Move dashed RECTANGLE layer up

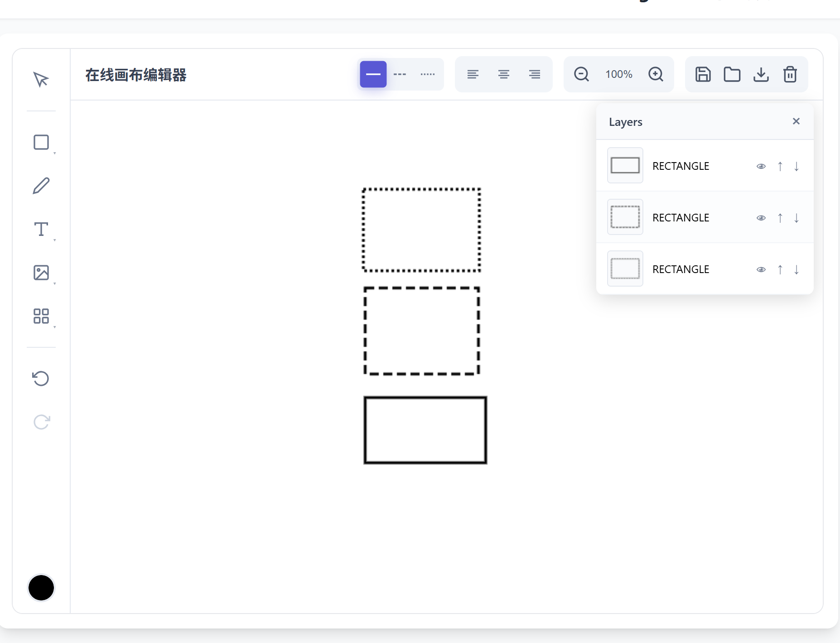pos(780,218)
